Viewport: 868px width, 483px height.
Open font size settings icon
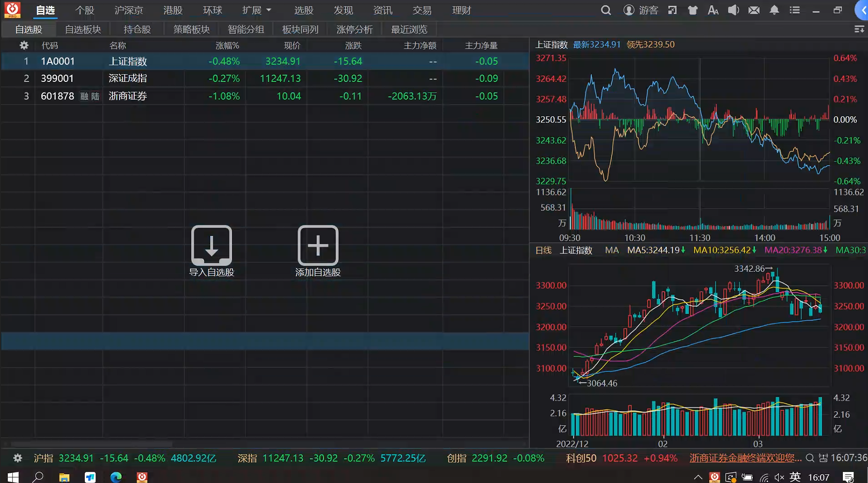(713, 10)
